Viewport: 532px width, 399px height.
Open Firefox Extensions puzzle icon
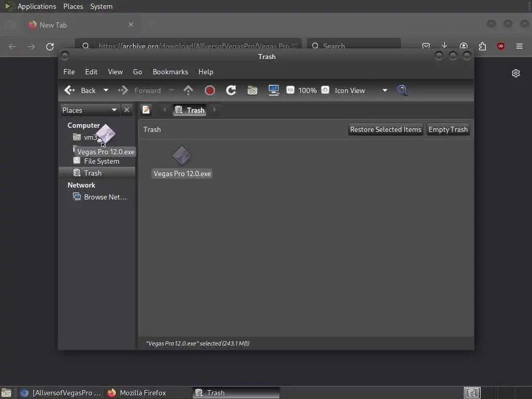(482, 46)
